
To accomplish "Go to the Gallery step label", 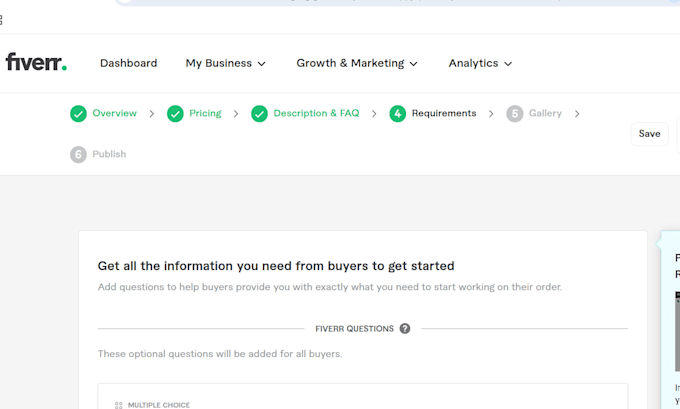I will (545, 113).
